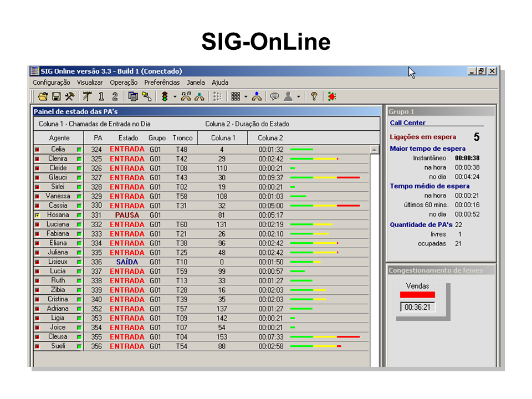The image size is (532, 399).
Task: Click the number 2 toolbar icon
Action: tap(115, 96)
